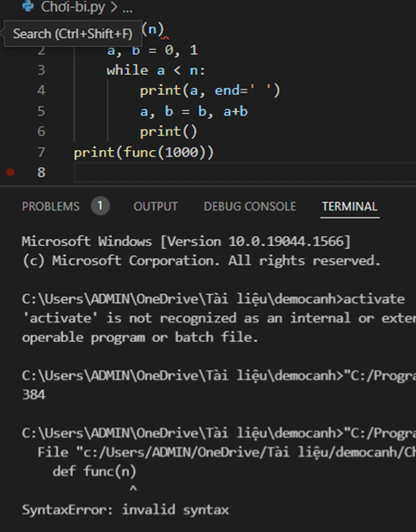Select the TERMINAL tab
The height and width of the screenshot is (532, 416).
pyautogui.click(x=349, y=206)
